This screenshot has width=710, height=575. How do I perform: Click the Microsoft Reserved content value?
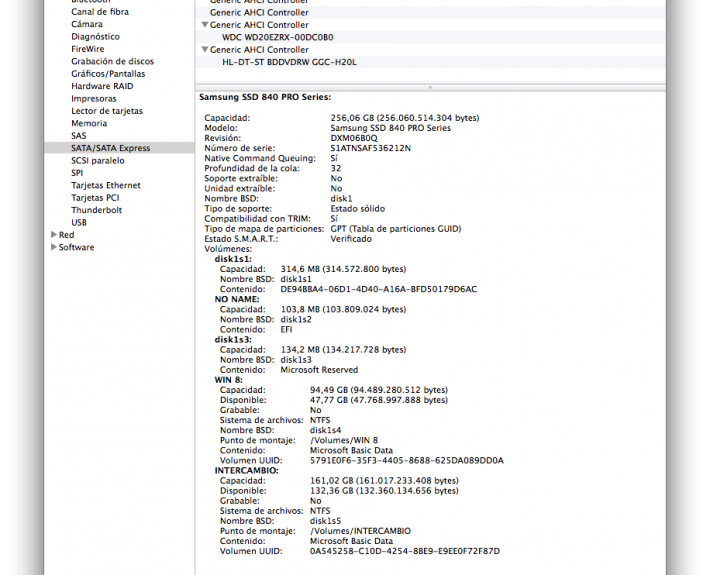click(319, 370)
